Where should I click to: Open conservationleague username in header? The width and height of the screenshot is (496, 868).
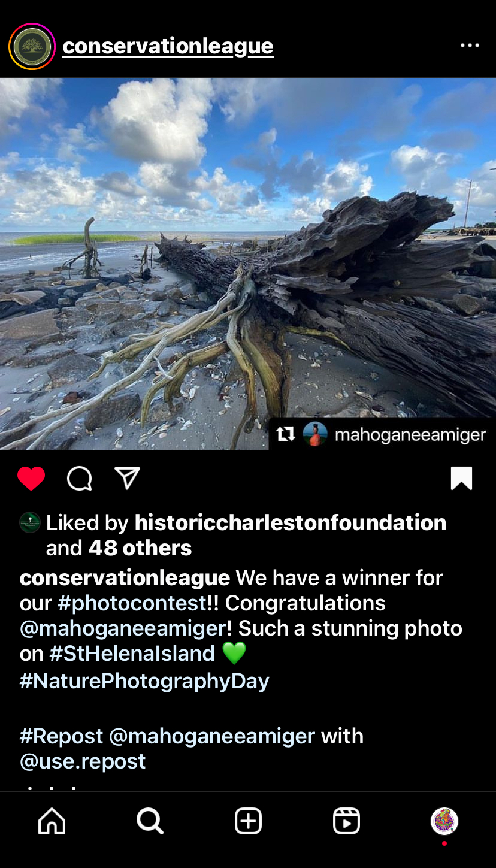click(168, 46)
